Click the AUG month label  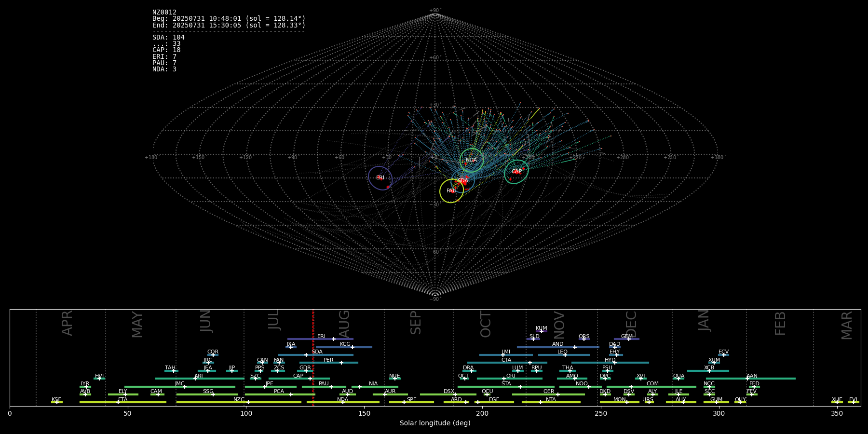pyautogui.click(x=344, y=324)
